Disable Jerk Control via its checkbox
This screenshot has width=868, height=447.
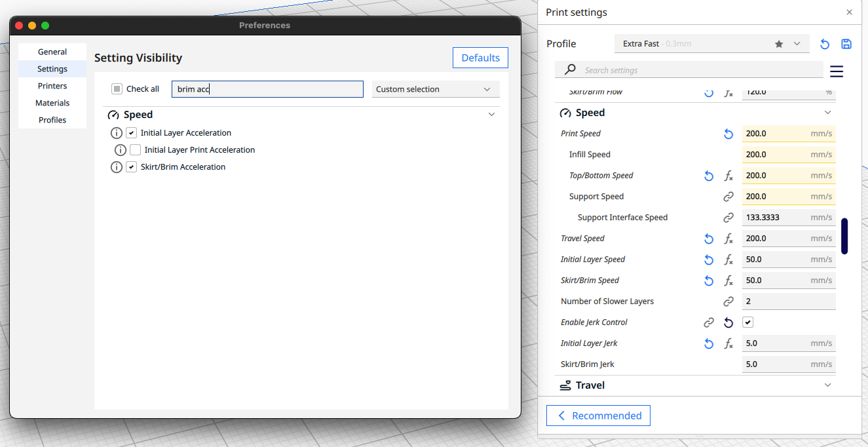click(747, 322)
